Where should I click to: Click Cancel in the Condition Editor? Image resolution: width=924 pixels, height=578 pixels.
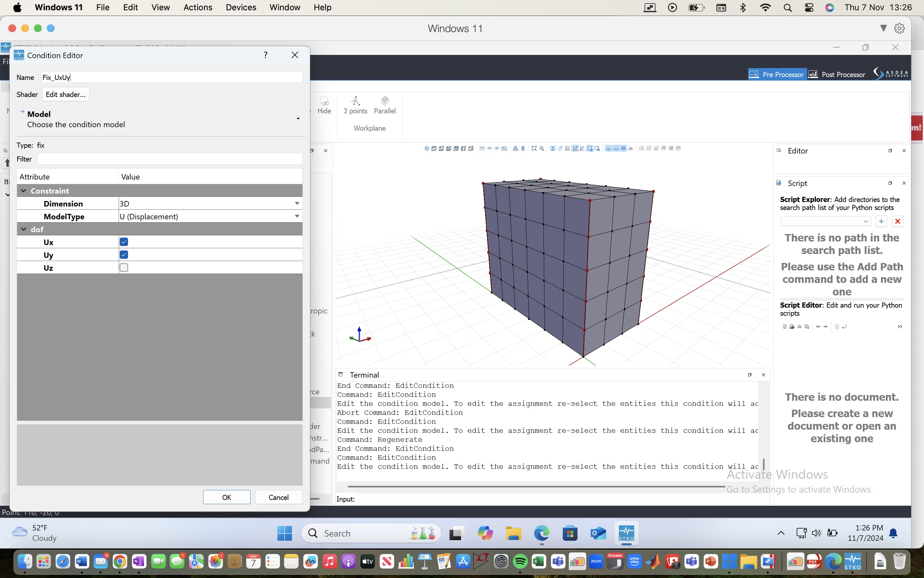(x=278, y=497)
